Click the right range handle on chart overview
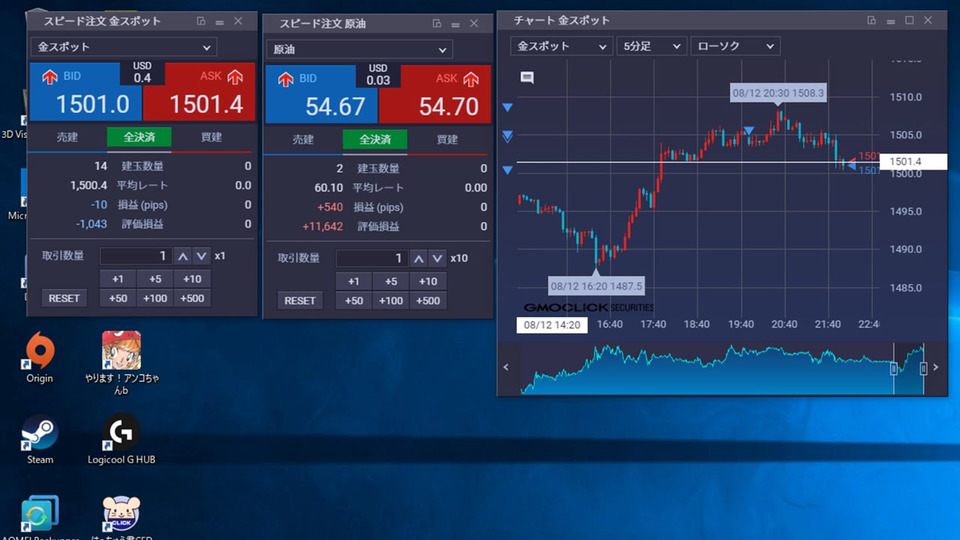This screenshot has height=540, width=960. click(923, 368)
